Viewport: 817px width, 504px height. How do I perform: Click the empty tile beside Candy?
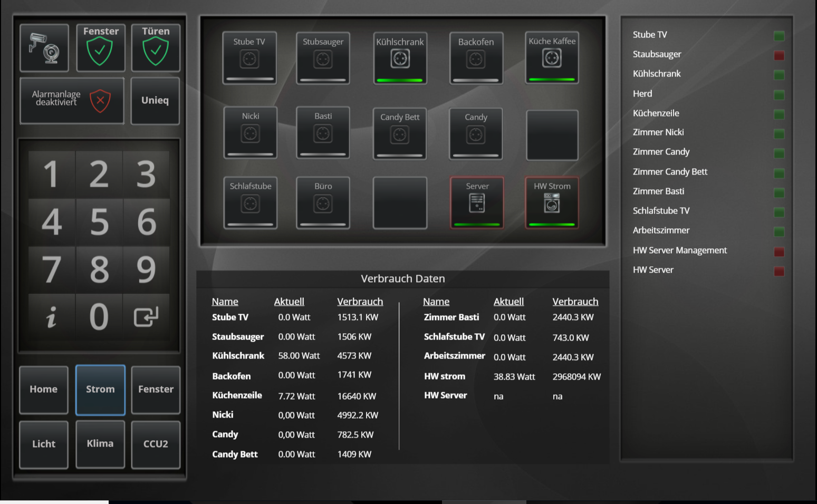point(552,135)
